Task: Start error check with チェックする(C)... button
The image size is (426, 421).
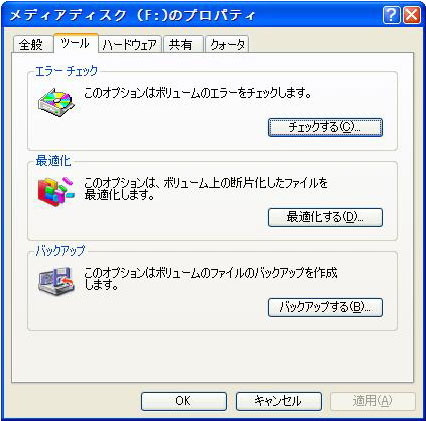Action: [325, 127]
